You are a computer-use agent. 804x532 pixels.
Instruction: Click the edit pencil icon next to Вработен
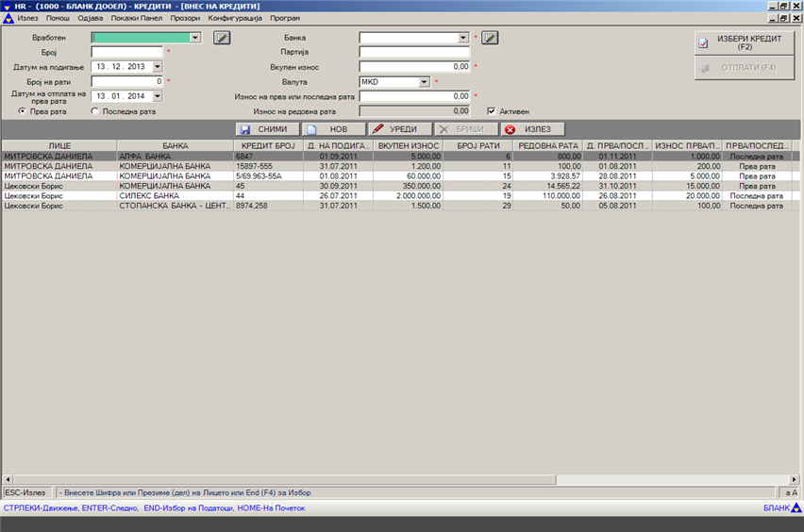(222, 38)
